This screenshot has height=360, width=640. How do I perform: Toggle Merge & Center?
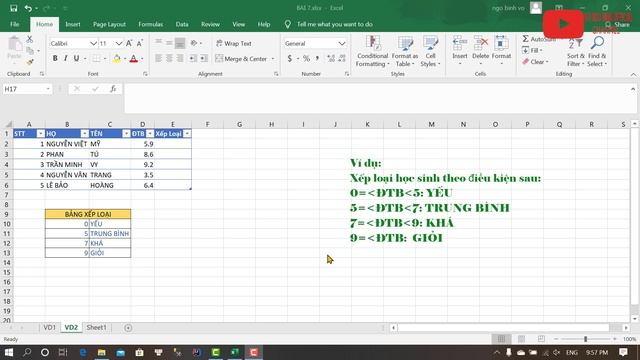click(241, 59)
